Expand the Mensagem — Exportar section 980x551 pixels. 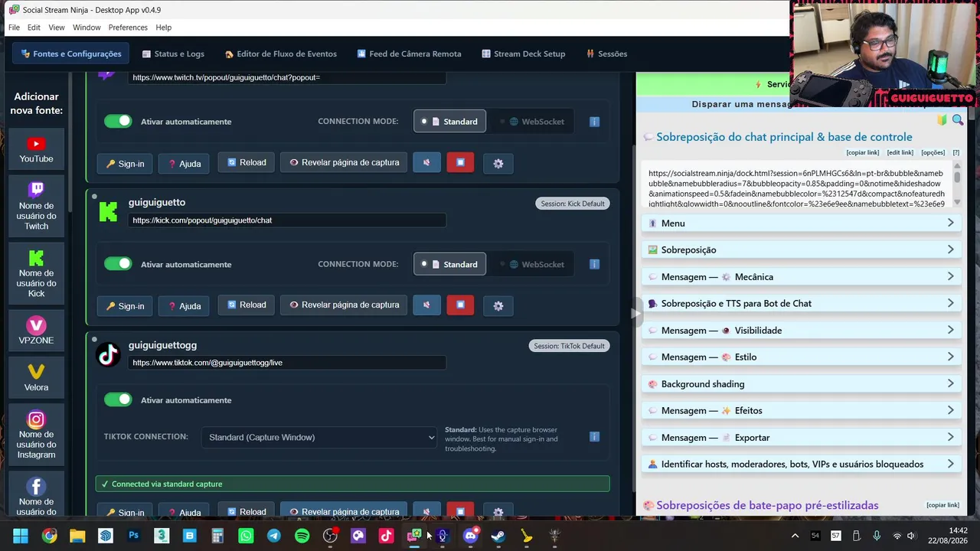(x=802, y=438)
